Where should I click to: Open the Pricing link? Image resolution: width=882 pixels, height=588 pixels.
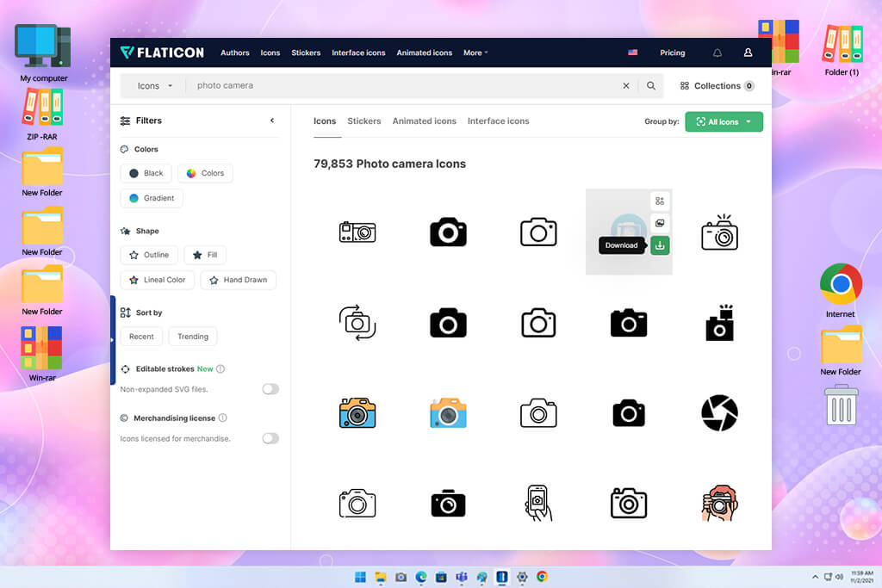pos(672,53)
